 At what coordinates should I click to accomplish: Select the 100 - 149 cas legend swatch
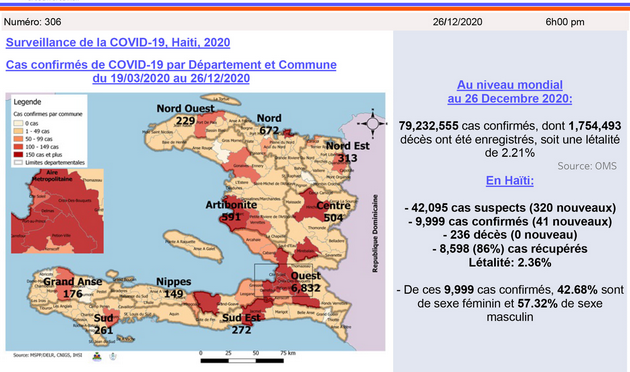(x=18, y=147)
